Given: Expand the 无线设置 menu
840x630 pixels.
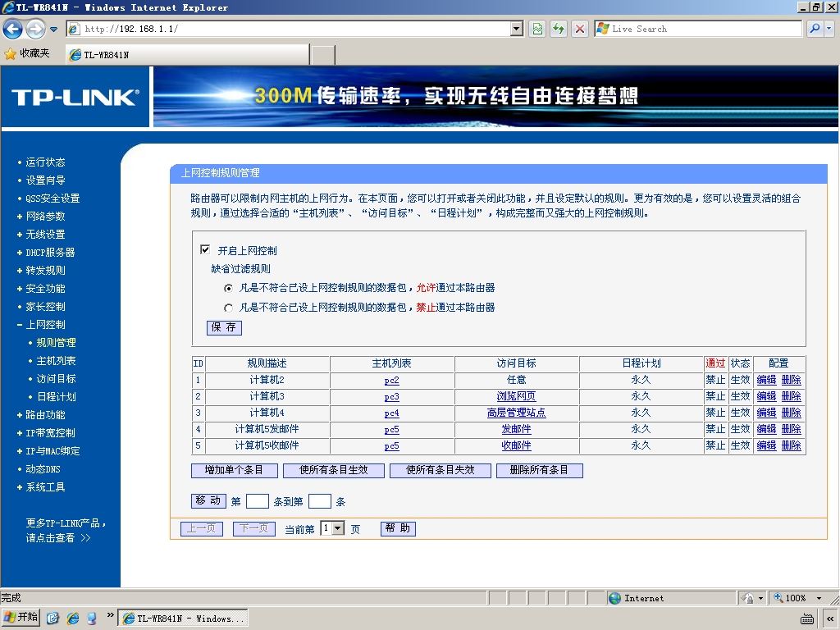Looking at the screenshot, I should click(x=45, y=235).
